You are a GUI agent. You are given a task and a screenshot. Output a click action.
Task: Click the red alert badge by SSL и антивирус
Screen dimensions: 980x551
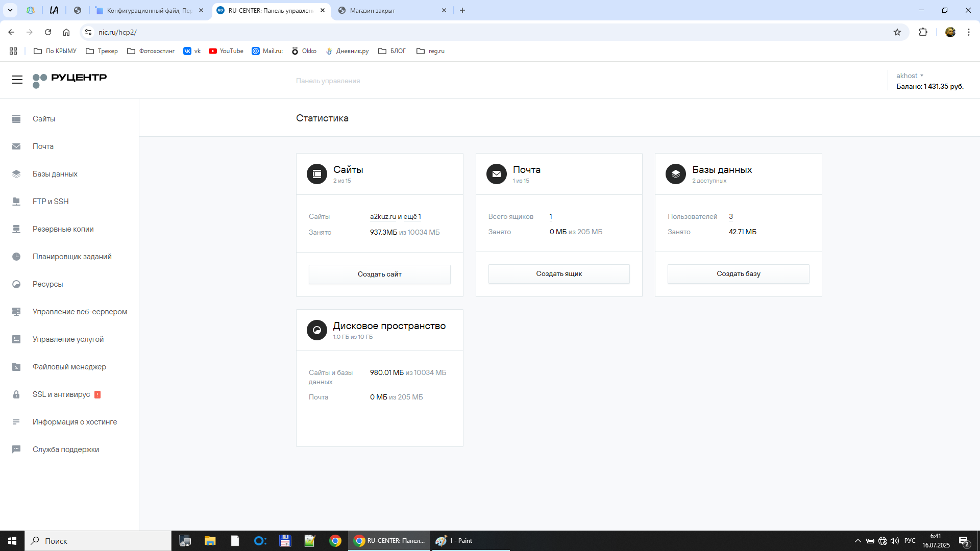click(97, 394)
